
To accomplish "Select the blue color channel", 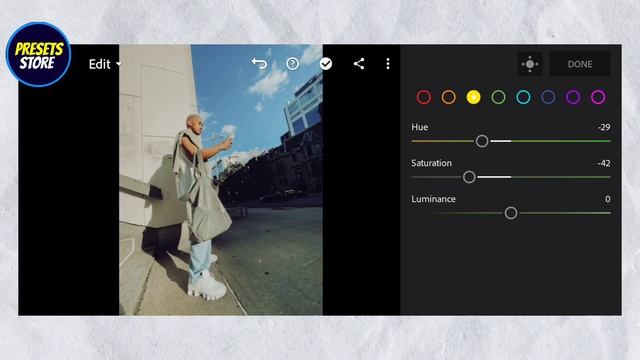I will (x=548, y=97).
